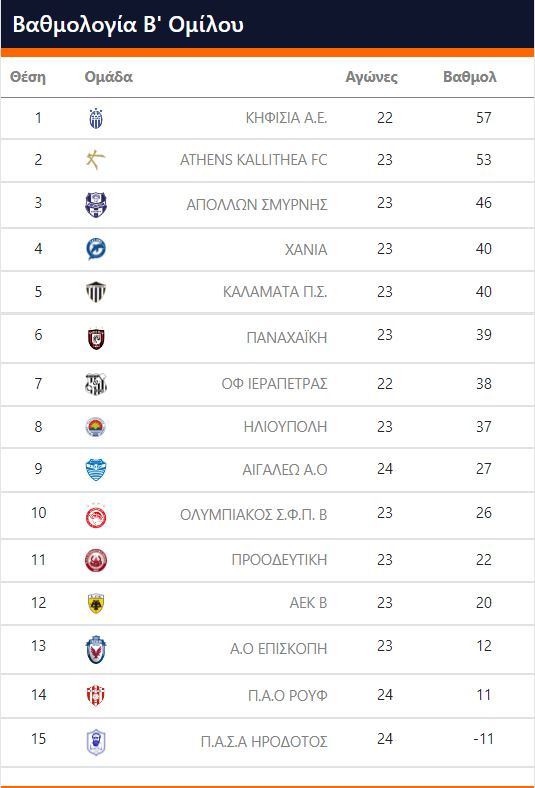
Task: Select the Α.Ο ΕΠΙΣΚΟΠΗ team name
Action: [x=279, y=649]
